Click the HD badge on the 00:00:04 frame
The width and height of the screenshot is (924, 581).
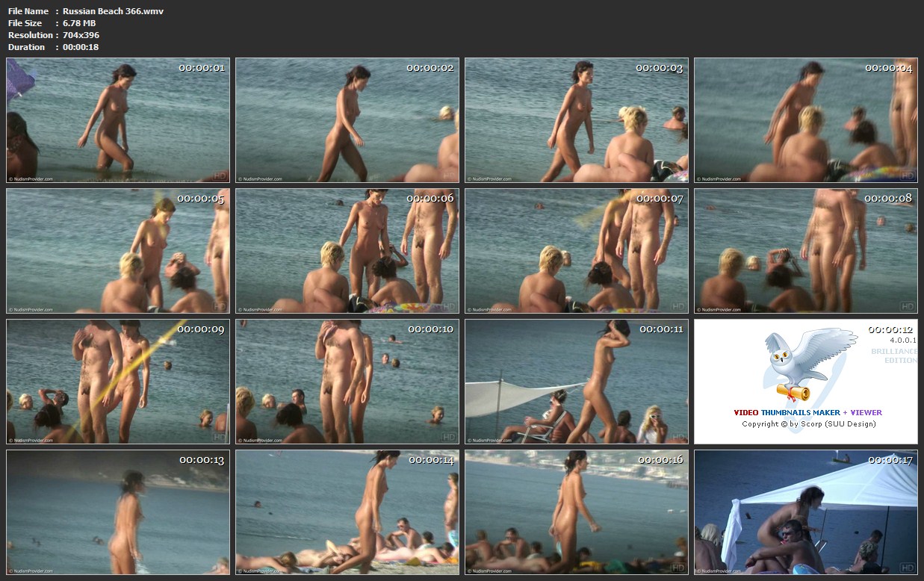tap(908, 176)
